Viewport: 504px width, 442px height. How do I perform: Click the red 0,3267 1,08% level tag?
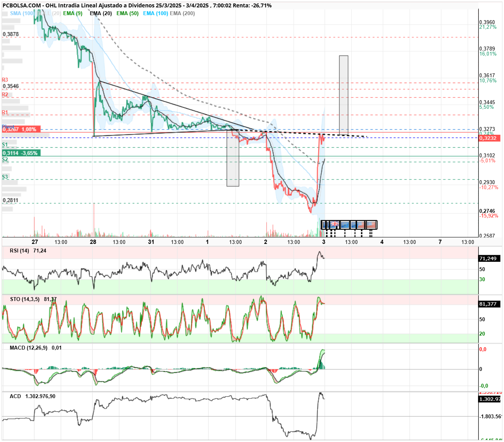point(21,129)
